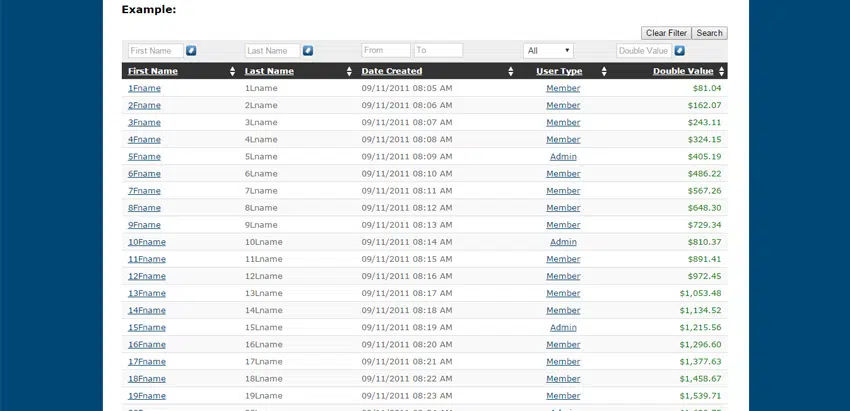This screenshot has width=850, height=411.
Task: Open the User Type 'All' filter dropdown
Action: tap(548, 50)
